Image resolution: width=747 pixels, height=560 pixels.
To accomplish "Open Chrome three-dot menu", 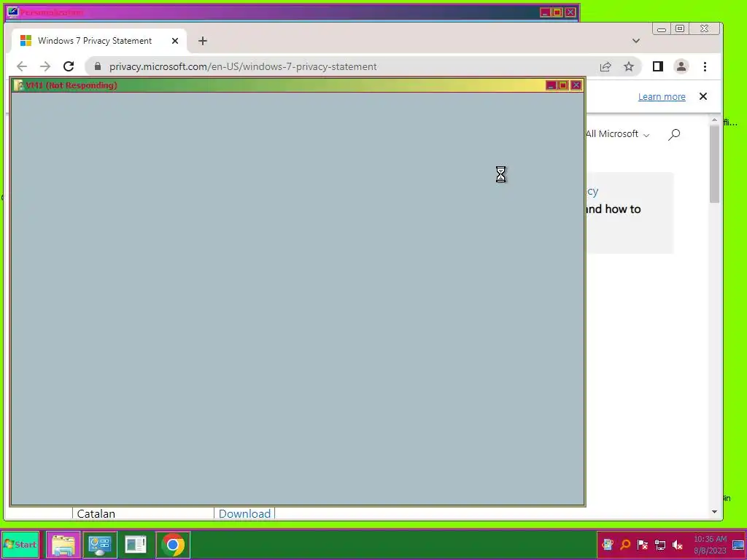I will point(705,66).
